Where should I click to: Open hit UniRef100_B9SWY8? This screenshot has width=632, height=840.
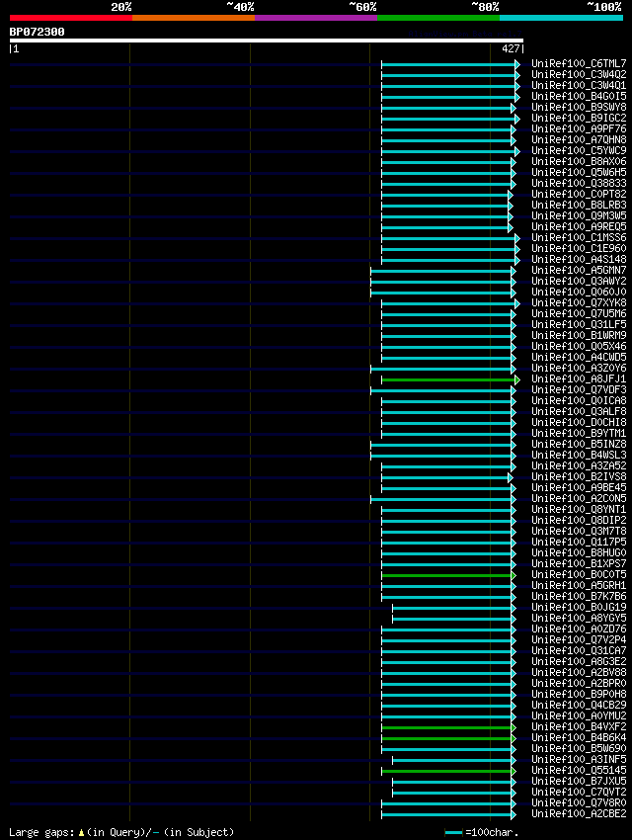point(579,107)
